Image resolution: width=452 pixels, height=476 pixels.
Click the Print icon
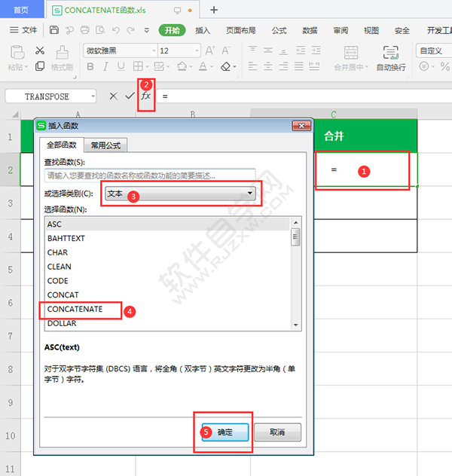tap(85, 30)
